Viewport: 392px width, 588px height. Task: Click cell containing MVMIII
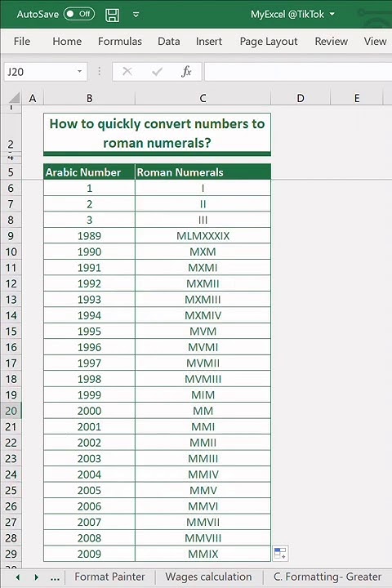click(x=203, y=379)
